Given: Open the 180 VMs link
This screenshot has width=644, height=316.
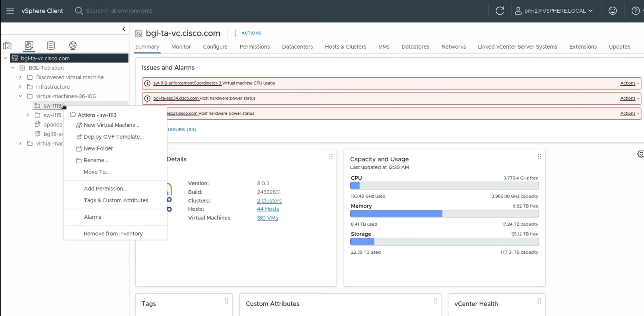Looking at the screenshot, I should pyautogui.click(x=267, y=218).
